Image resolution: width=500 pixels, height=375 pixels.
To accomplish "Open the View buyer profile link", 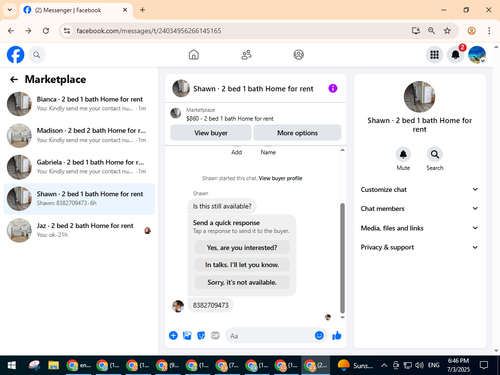I will 280,178.
